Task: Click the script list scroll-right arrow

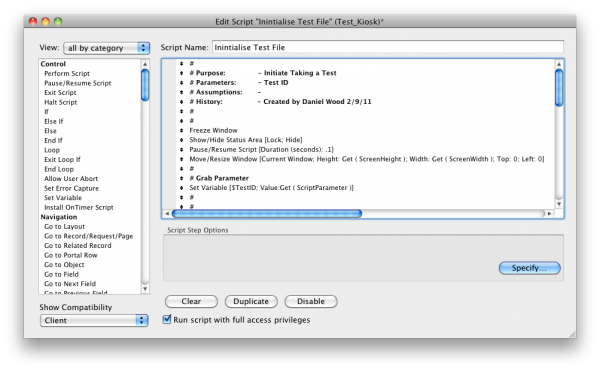Action: pyautogui.click(x=549, y=213)
